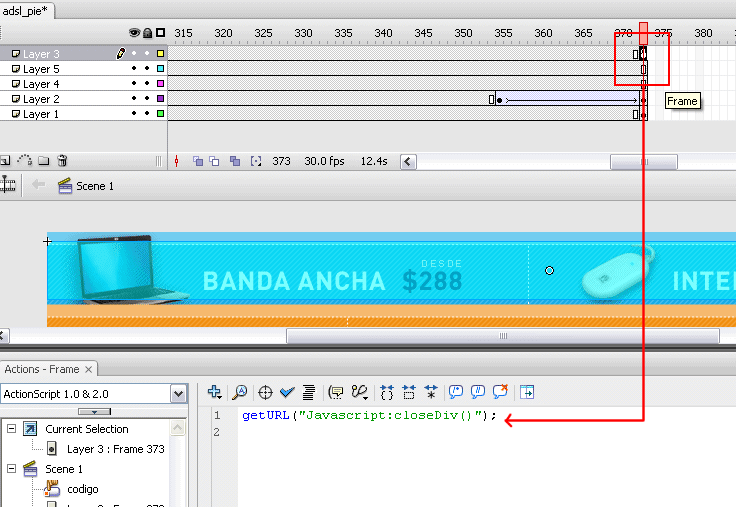Toggle lock dot for Layer 2
The height and width of the screenshot is (507, 736).
[147, 99]
